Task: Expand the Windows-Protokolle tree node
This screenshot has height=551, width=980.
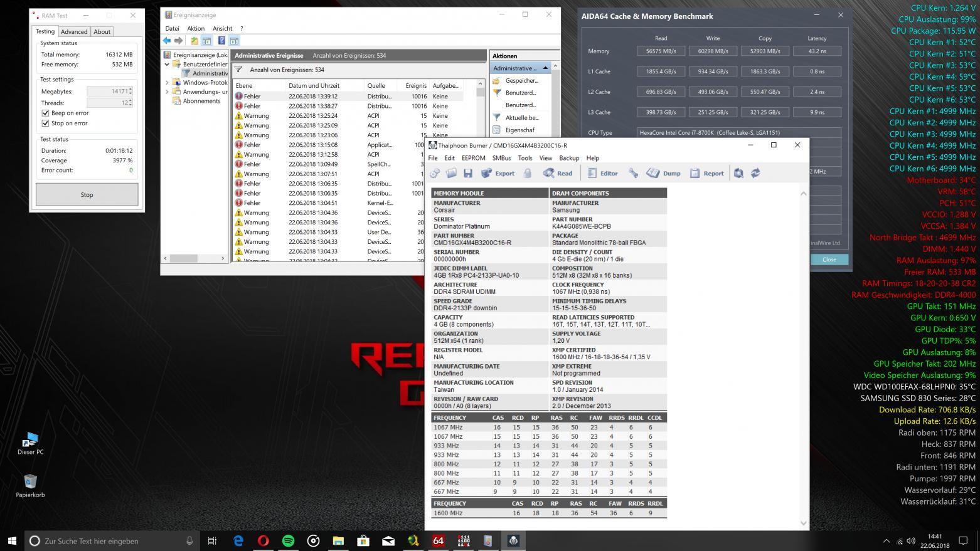Action: pyautogui.click(x=168, y=82)
